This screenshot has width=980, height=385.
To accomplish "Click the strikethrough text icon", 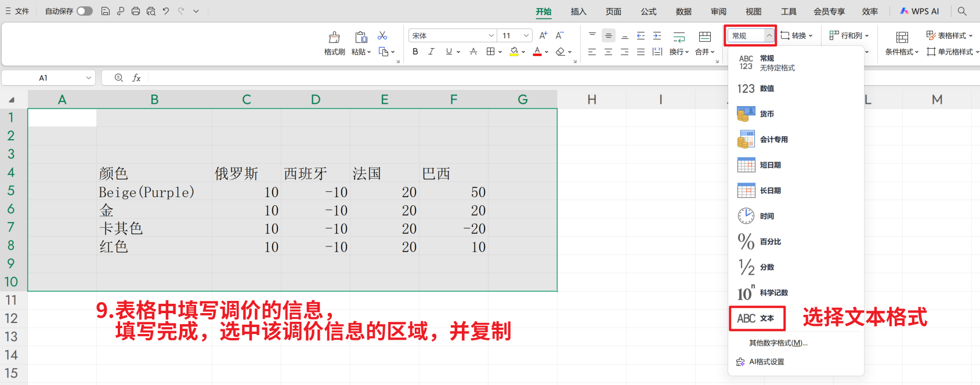I will click(473, 52).
